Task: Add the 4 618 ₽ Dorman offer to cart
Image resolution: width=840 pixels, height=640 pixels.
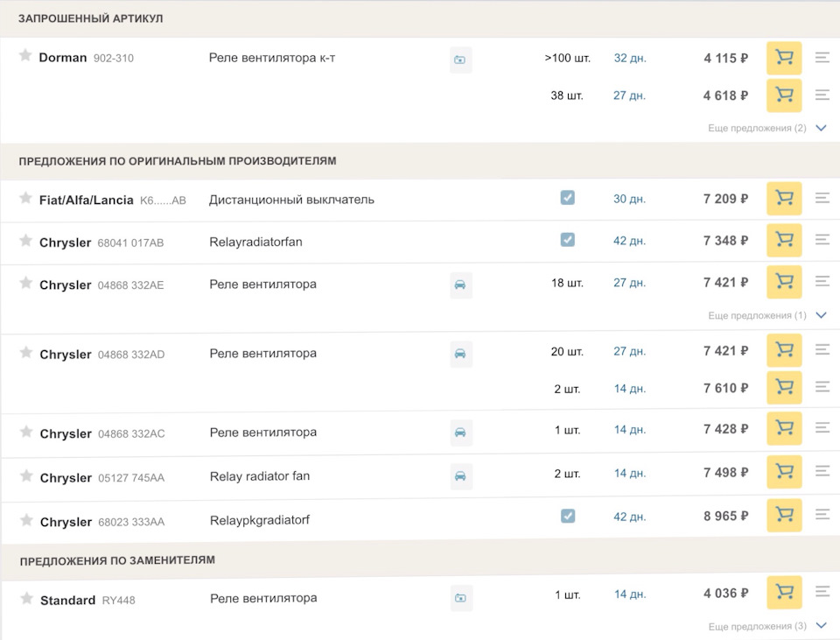Action: (784, 95)
